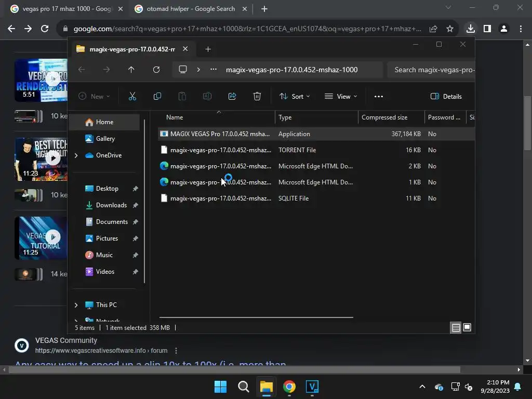532x399 pixels.
Task: Open the Windows Start menu
Action: 220,387
